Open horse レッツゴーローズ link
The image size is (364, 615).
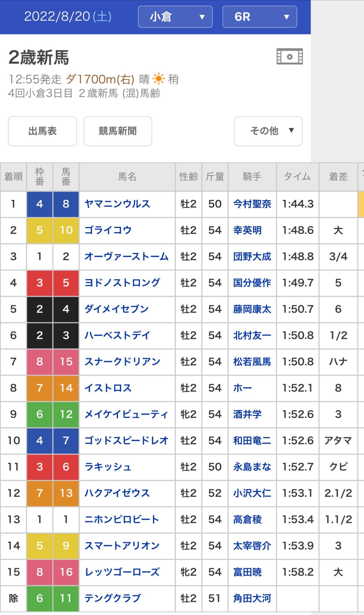point(122,572)
